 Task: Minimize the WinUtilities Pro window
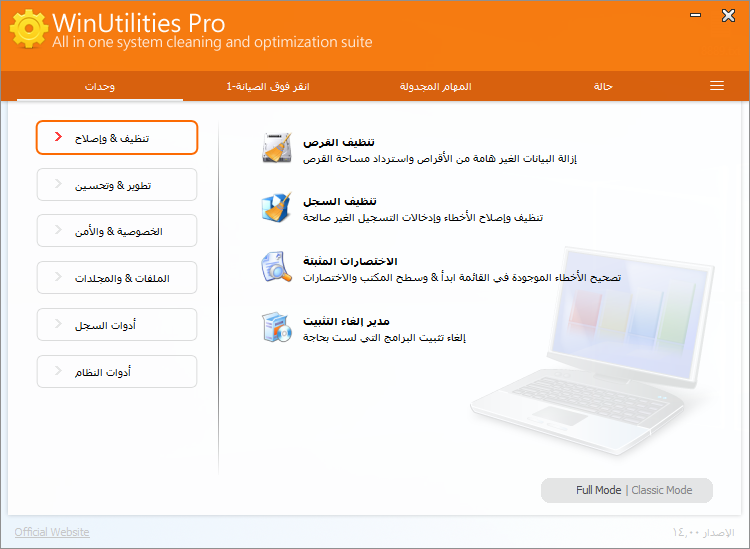tap(695, 15)
